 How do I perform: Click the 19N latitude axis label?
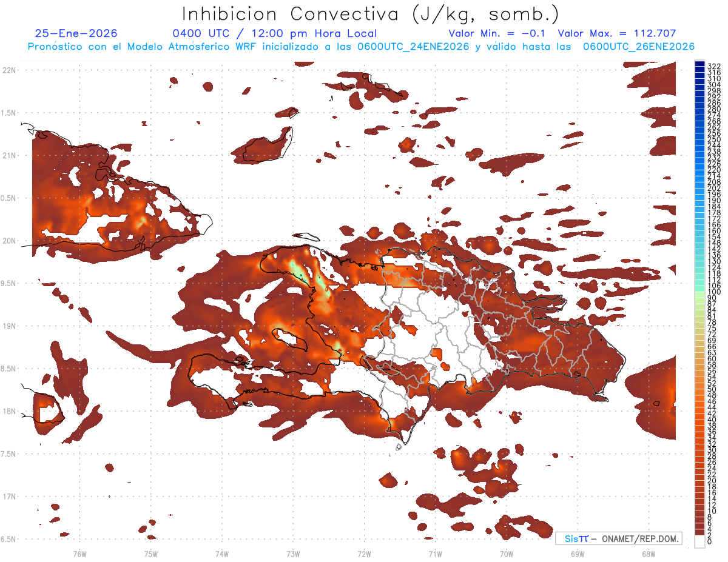tap(9, 326)
